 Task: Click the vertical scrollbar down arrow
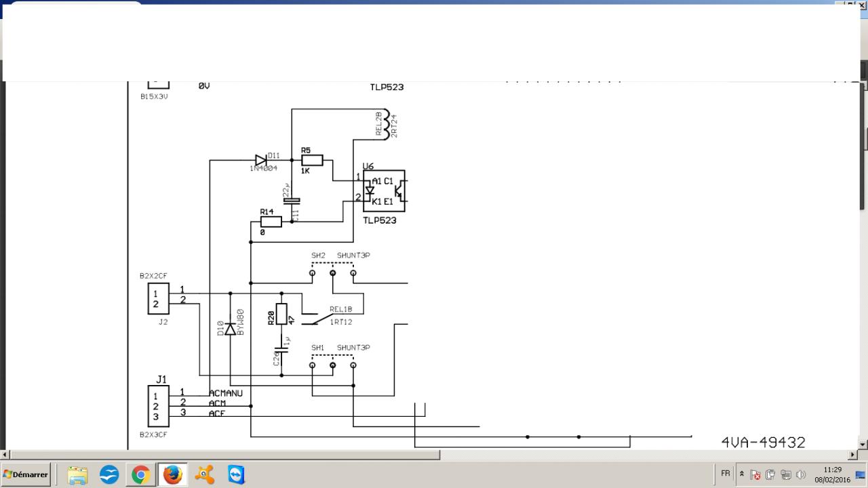pos(863,445)
